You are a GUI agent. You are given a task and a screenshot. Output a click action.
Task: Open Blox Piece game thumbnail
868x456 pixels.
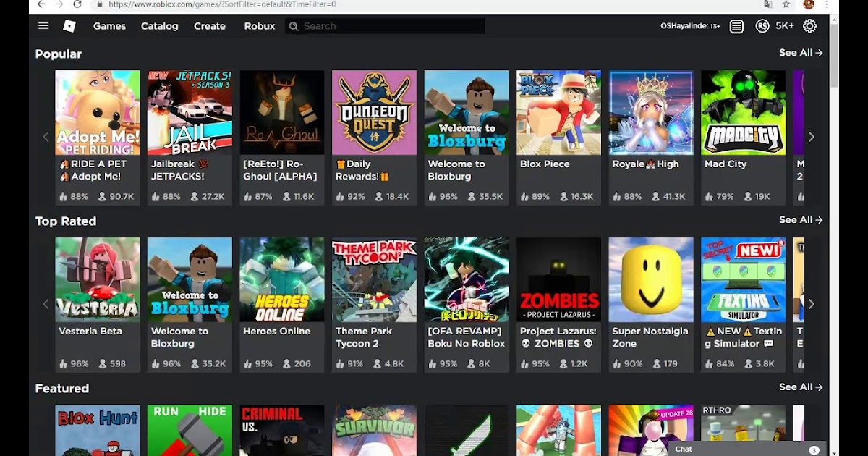coord(559,112)
